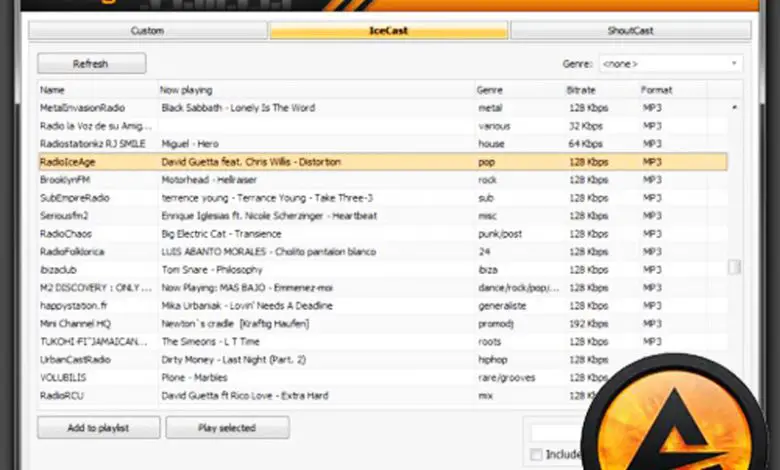Click Newton's cradle [Kraftig Haufen] track
This screenshot has width=780, height=470.
click(x=235, y=324)
